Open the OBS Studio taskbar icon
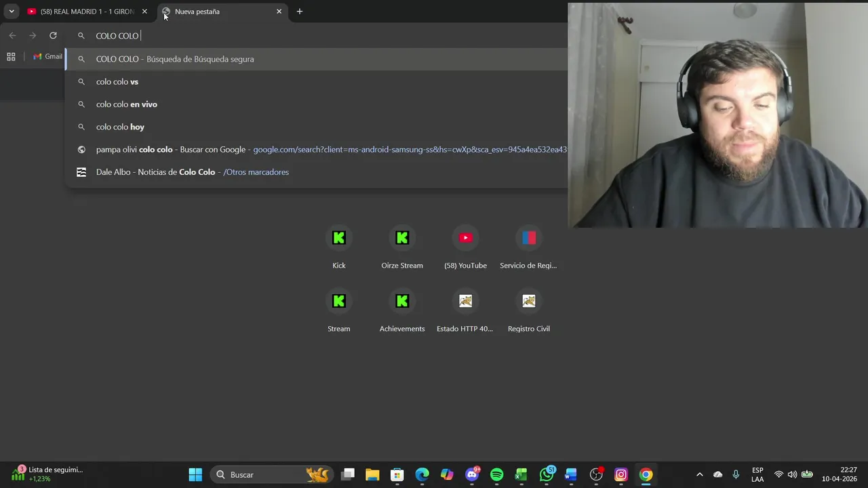 (596, 474)
